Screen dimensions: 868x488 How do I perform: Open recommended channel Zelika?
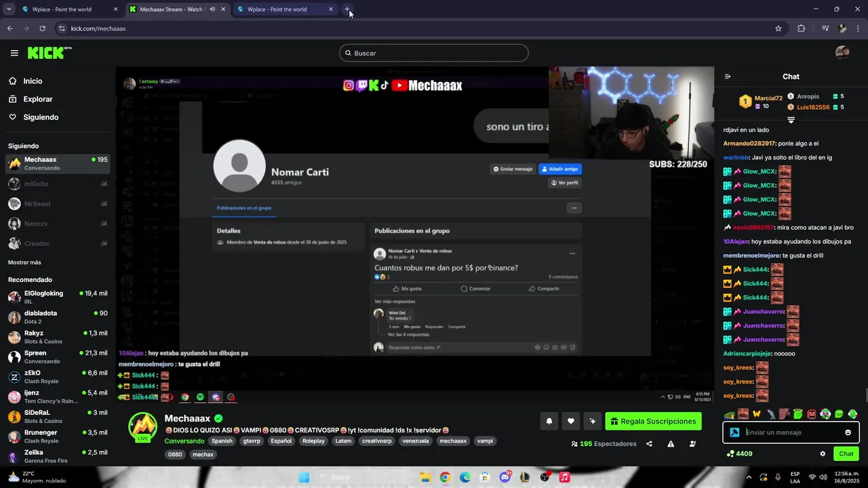tap(58, 456)
